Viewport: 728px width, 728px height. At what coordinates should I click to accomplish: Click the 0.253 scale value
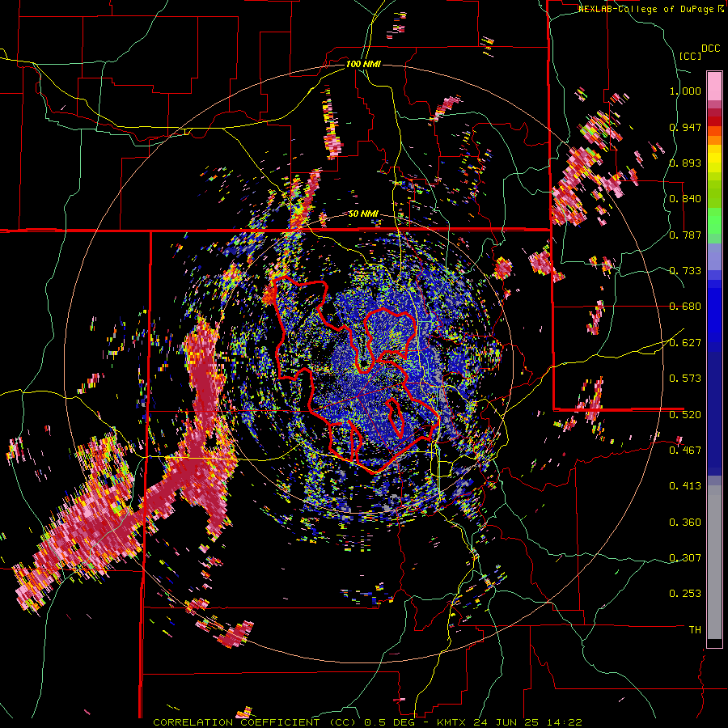(685, 594)
